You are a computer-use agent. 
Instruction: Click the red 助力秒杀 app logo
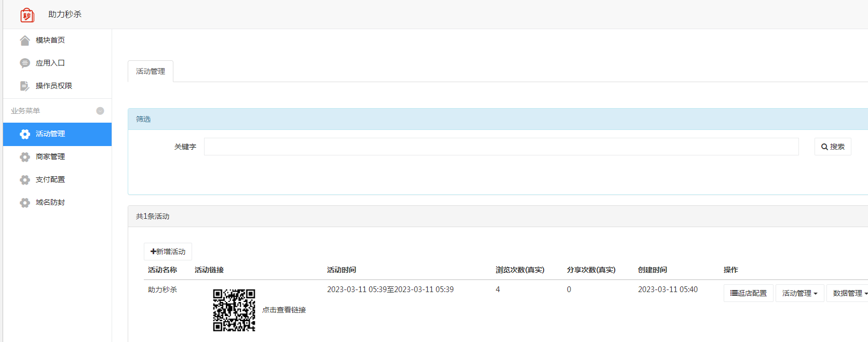tap(27, 15)
